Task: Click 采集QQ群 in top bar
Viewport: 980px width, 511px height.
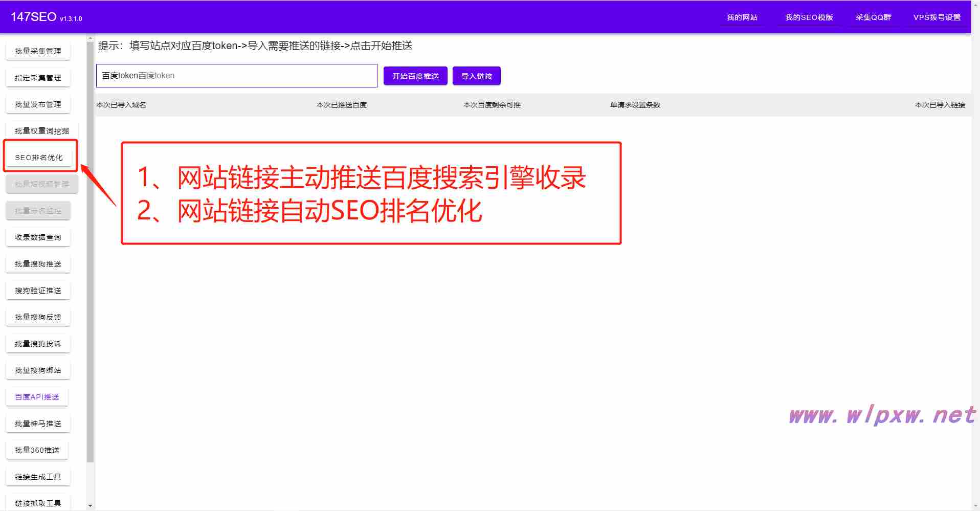Action: coord(873,17)
